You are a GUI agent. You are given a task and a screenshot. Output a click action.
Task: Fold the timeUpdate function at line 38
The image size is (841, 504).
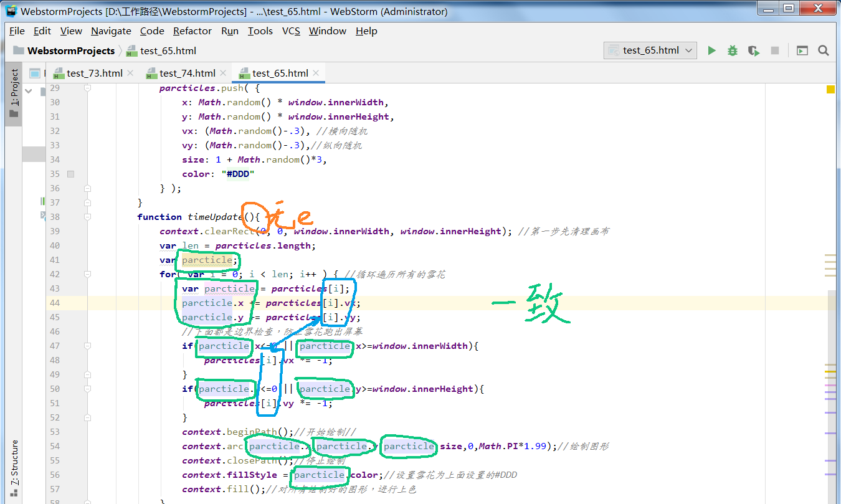click(x=87, y=217)
